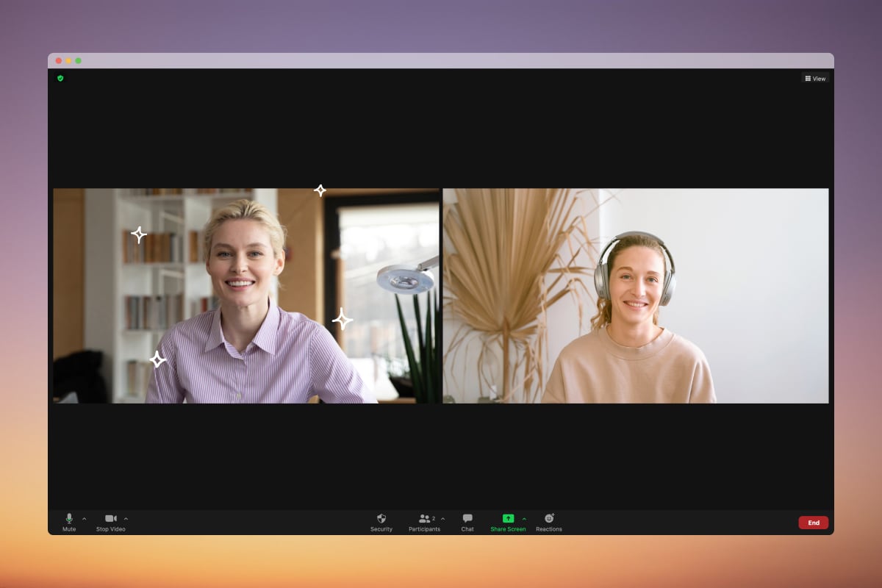882x588 pixels.
Task: Stop the video camera
Action: [111, 523]
